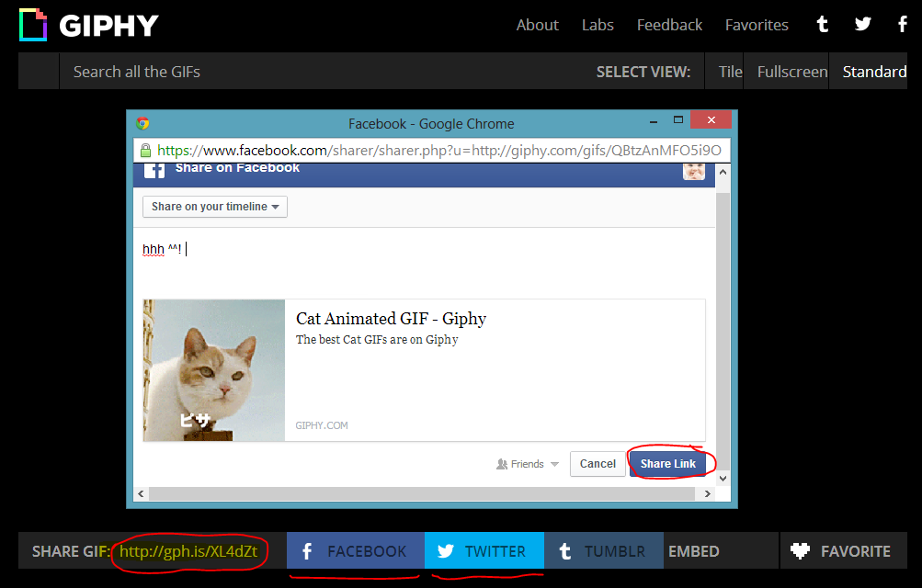Image resolution: width=922 pixels, height=588 pixels.
Task: Click the EMBED button
Action: pyautogui.click(x=694, y=551)
